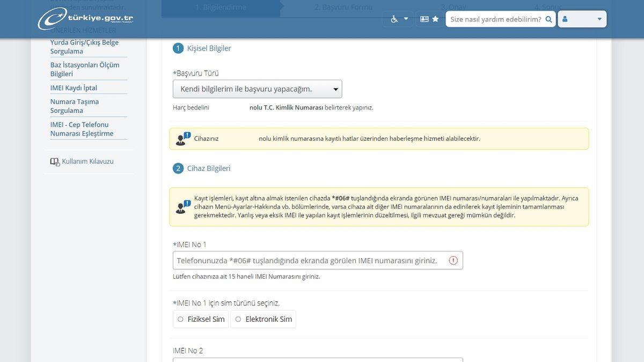Open the IMEI Kaydı İptal link

tap(74, 88)
